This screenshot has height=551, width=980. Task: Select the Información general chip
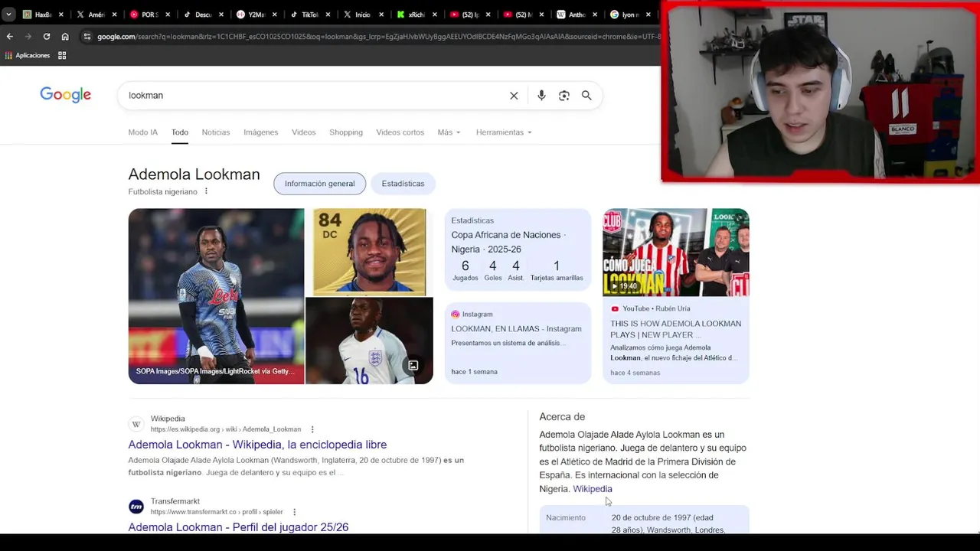pyautogui.click(x=320, y=184)
